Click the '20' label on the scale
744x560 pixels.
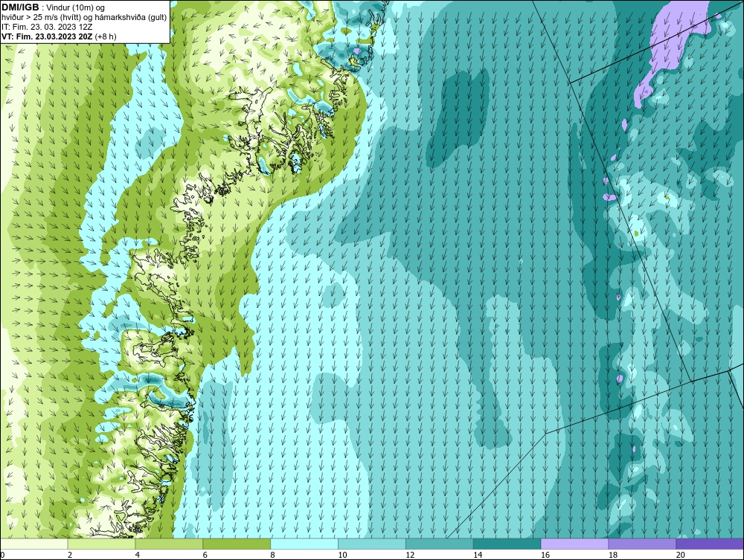coord(681,555)
